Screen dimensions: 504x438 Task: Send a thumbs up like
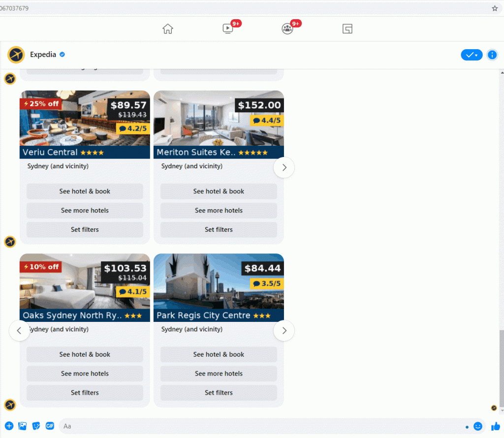pos(496,426)
